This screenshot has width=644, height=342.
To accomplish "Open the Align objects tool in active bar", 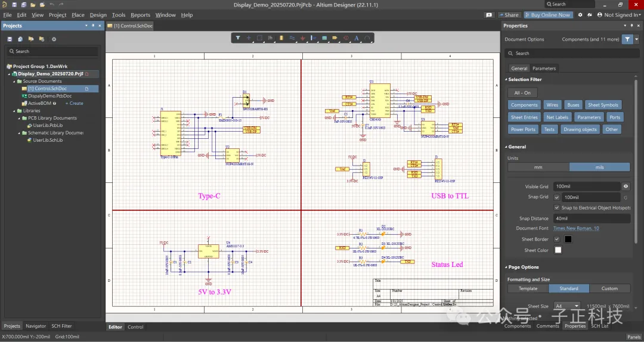I will pyautogui.click(x=270, y=38).
